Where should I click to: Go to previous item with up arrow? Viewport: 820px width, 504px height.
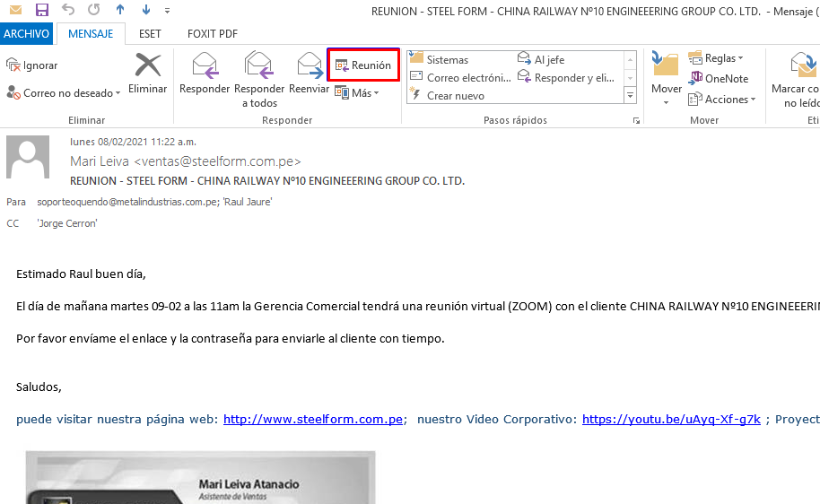pyautogui.click(x=120, y=10)
